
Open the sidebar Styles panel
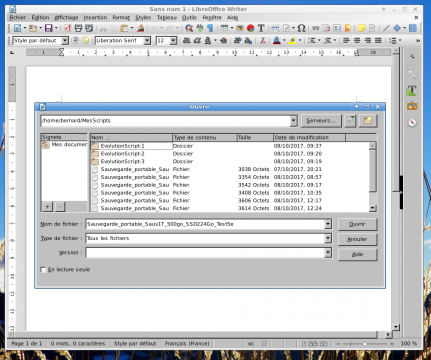coord(412,90)
